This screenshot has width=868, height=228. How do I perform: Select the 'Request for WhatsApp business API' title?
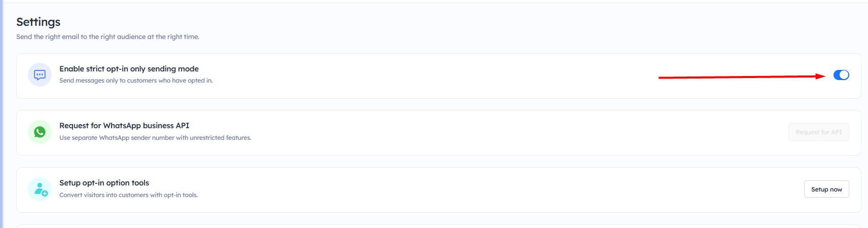coord(124,126)
